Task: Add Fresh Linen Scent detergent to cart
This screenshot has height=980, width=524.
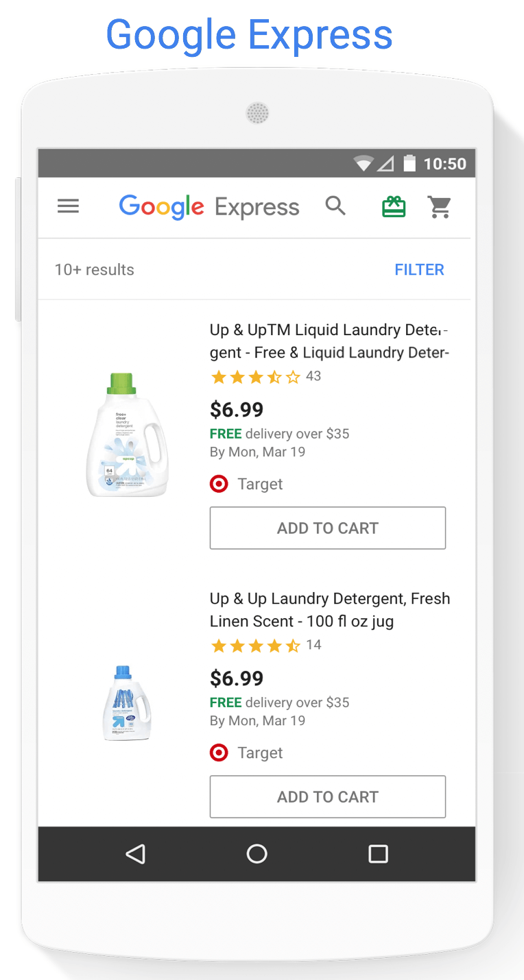Action: coord(328,797)
